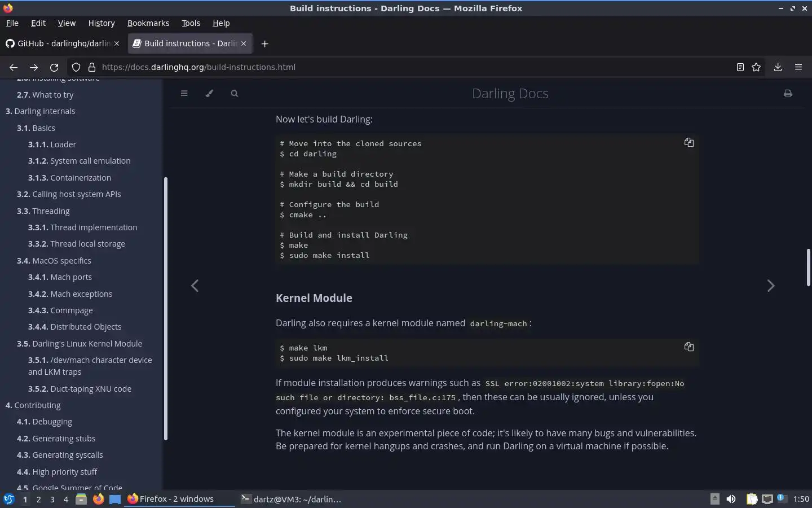The width and height of the screenshot is (812, 508).
Task: Click the Firefox - 2 windows taskbar button
Action: tap(179, 499)
